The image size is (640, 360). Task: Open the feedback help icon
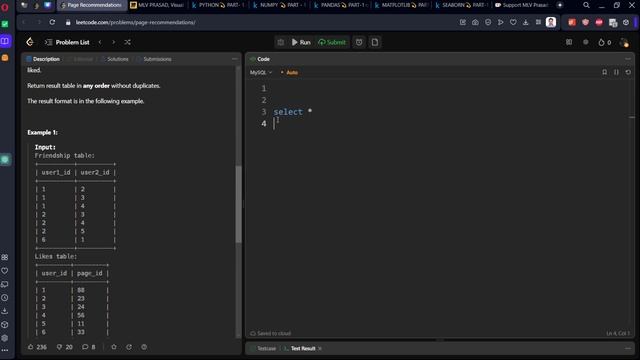(x=144, y=347)
